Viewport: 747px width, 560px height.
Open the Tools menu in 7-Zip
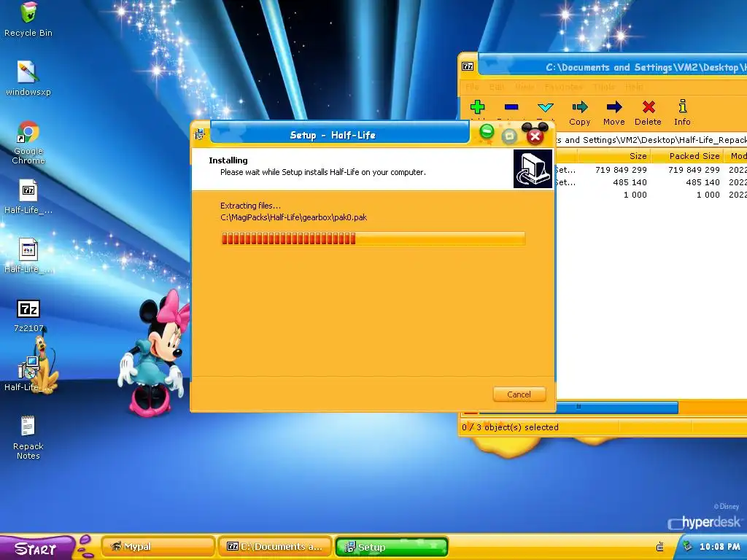click(x=604, y=87)
